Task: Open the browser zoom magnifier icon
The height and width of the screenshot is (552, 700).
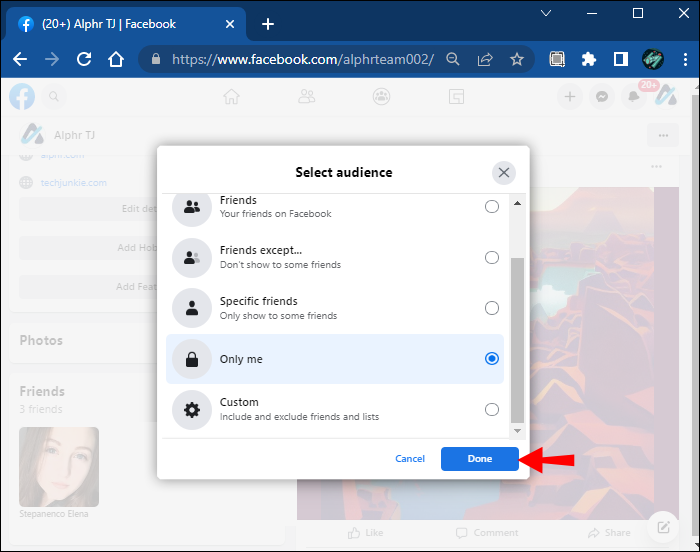Action: click(453, 59)
